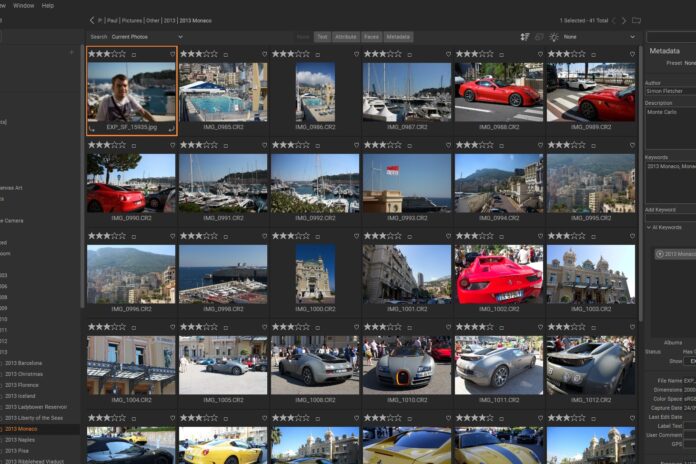The image size is (696, 464).
Task: Go to previous photo with the left arrow
Action: coord(614,20)
